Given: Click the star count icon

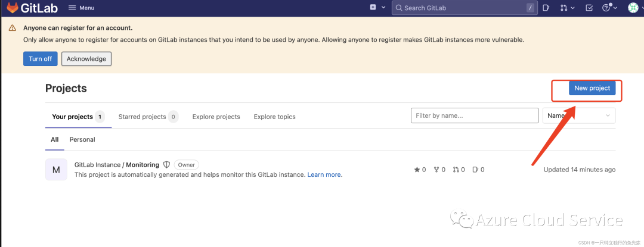Looking at the screenshot, I should coord(417,170).
